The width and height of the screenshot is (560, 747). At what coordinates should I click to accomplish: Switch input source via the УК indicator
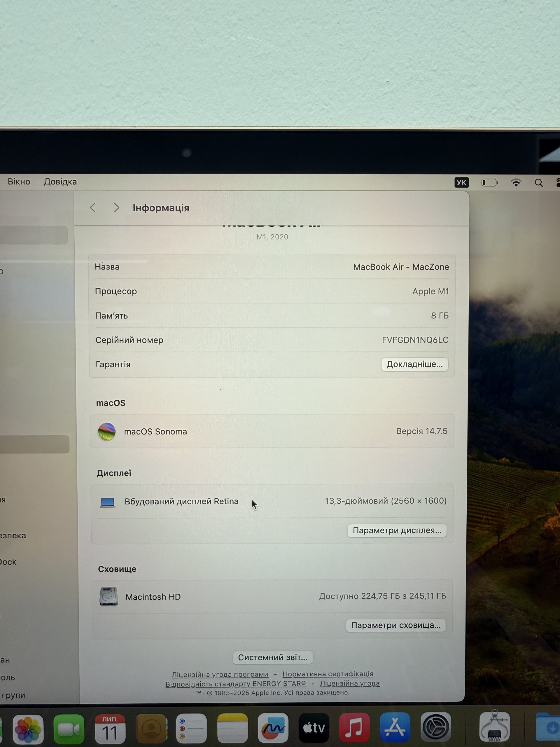pos(461,183)
